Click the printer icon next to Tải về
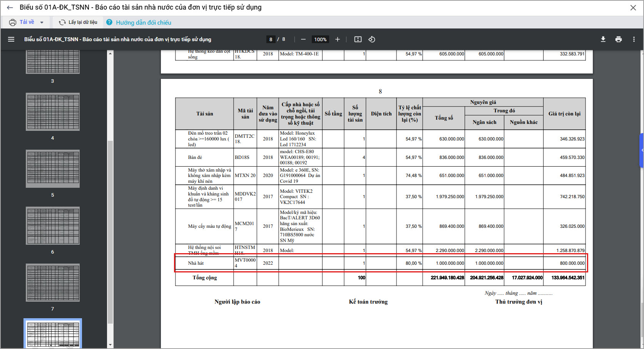 [13, 22]
